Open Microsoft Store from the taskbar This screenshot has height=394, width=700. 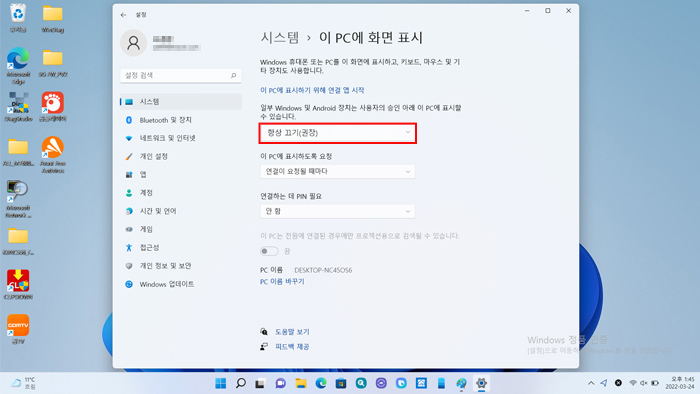341,383
